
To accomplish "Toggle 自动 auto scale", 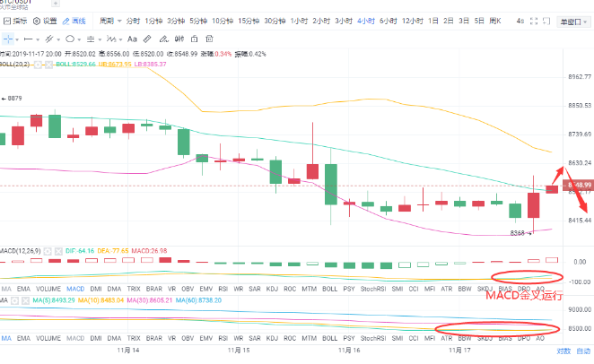I will [583, 351].
